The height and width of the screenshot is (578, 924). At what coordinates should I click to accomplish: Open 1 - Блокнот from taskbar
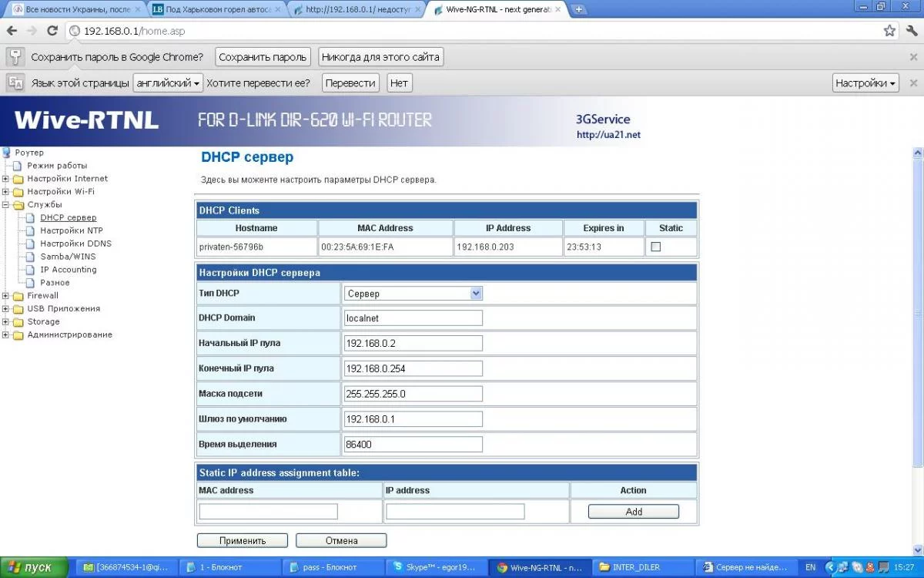pyautogui.click(x=229, y=567)
